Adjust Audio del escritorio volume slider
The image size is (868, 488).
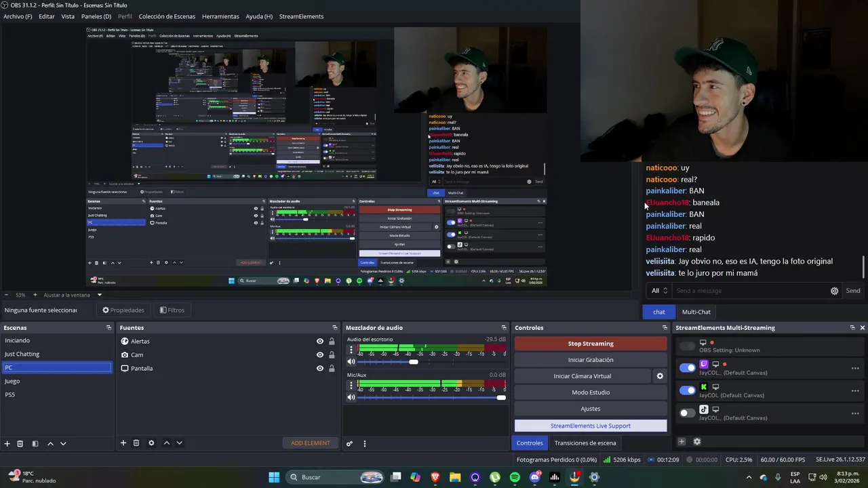(x=414, y=362)
